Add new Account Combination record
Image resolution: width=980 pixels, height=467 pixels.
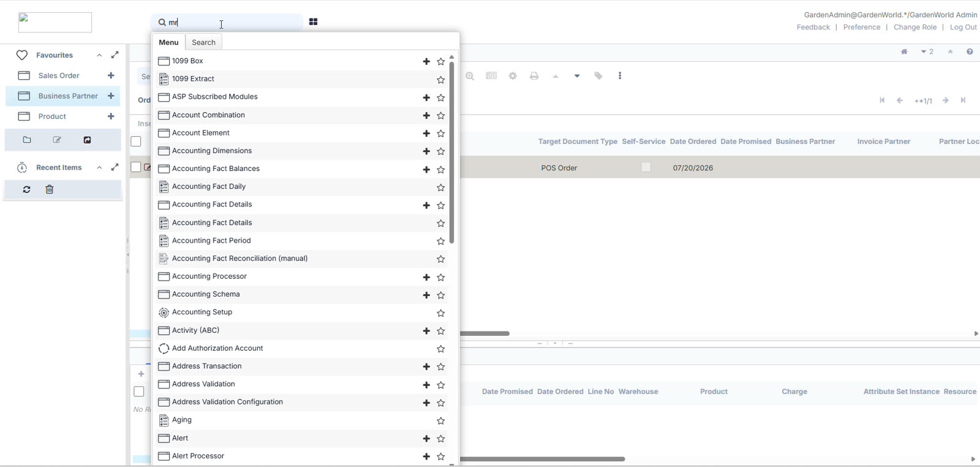click(426, 115)
